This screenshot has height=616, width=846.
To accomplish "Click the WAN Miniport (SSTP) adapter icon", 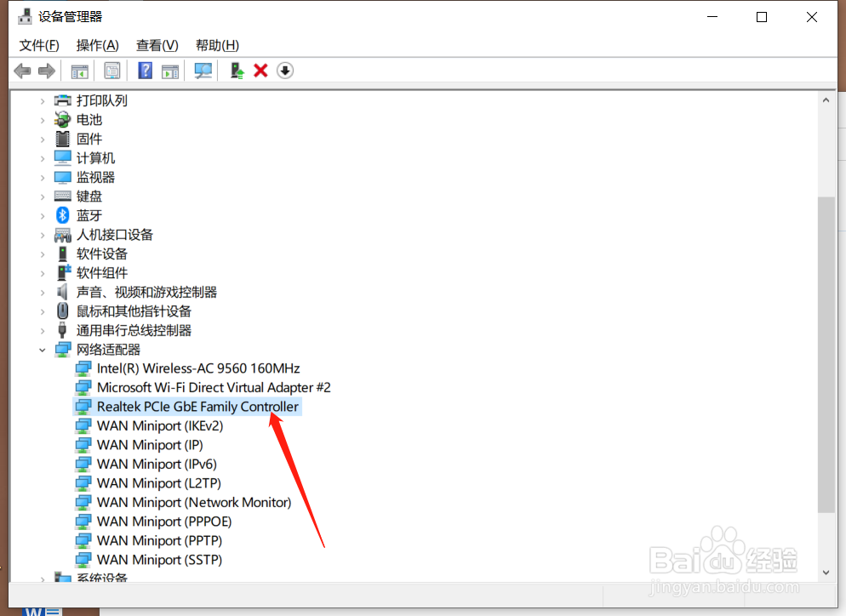I will [83, 559].
